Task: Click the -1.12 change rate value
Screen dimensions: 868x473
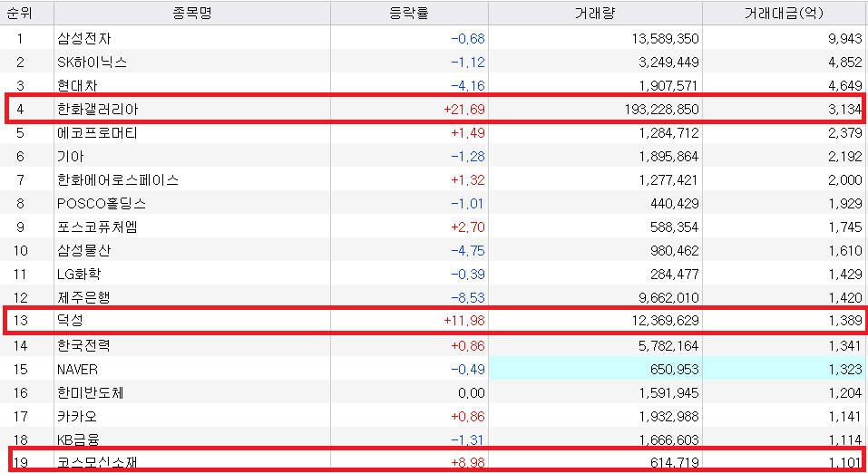Action: [468, 63]
